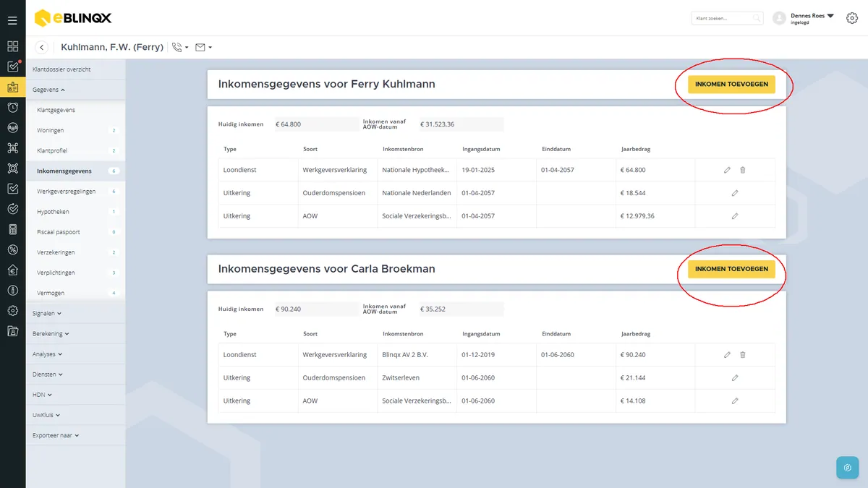Open the dashboard grid icon in sidebar

click(12, 46)
